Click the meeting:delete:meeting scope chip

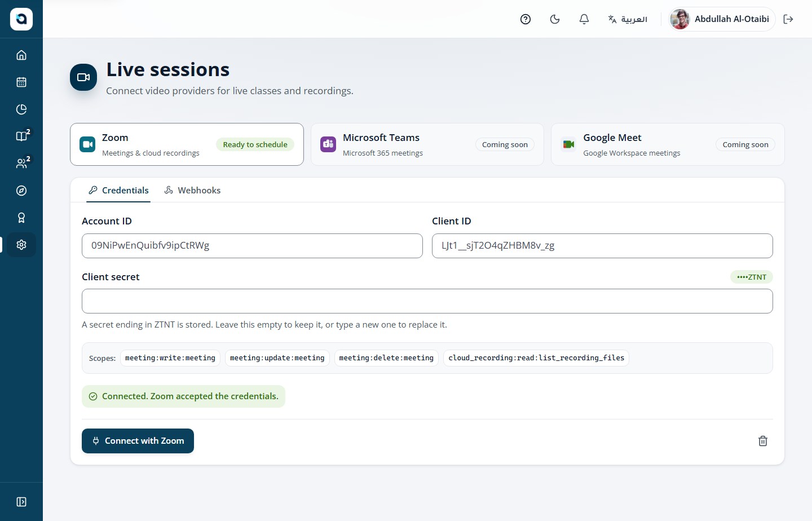point(386,358)
